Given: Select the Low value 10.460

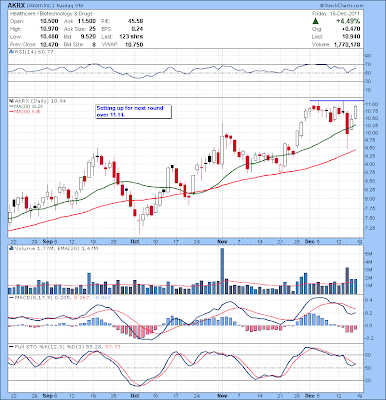Looking at the screenshot, I should pos(49,37).
